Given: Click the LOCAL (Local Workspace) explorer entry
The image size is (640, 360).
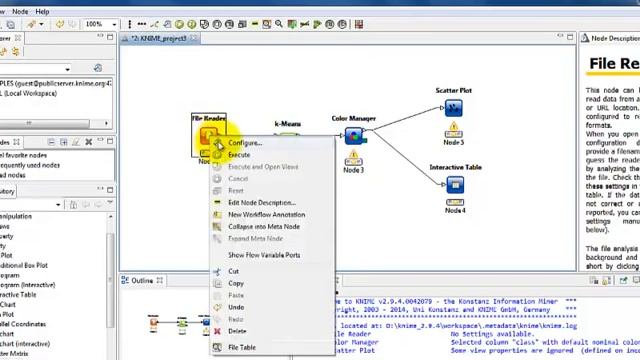Looking at the screenshot, I should (x=28, y=93).
